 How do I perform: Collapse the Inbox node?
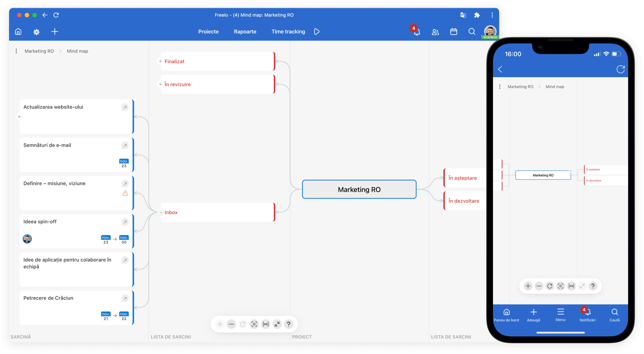[161, 212]
